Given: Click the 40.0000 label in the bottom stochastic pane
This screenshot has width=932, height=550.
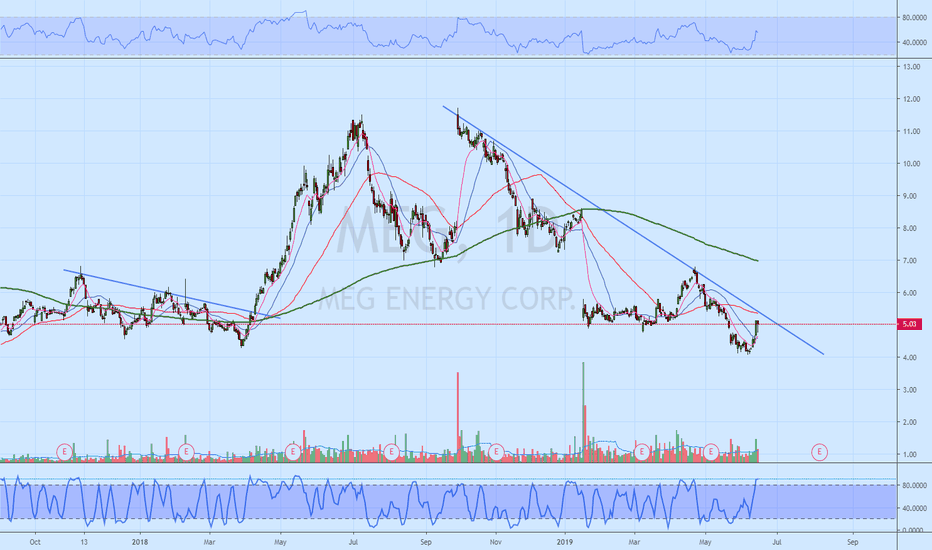Looking at the screenshot, I should click(914, 508).
